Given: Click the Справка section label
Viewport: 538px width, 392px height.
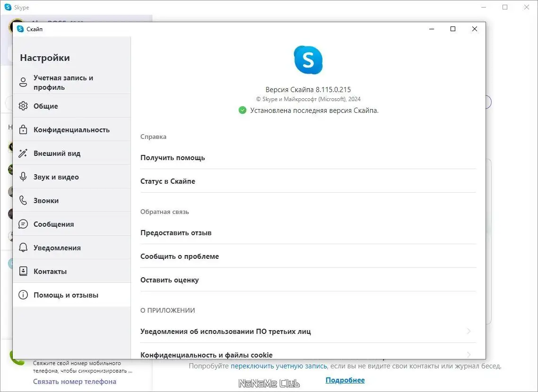Looking at the screenshot, I should point(153,136).
